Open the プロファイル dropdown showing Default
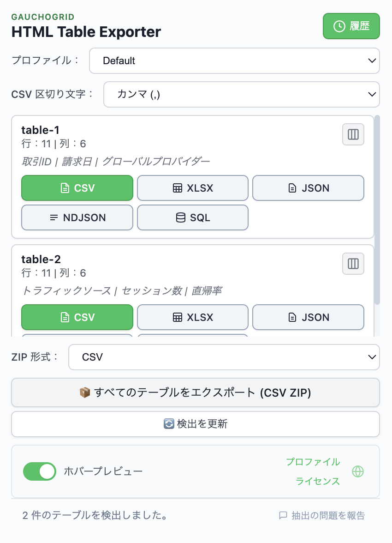Viewport: 392px width, 543px height. [234, 60]
